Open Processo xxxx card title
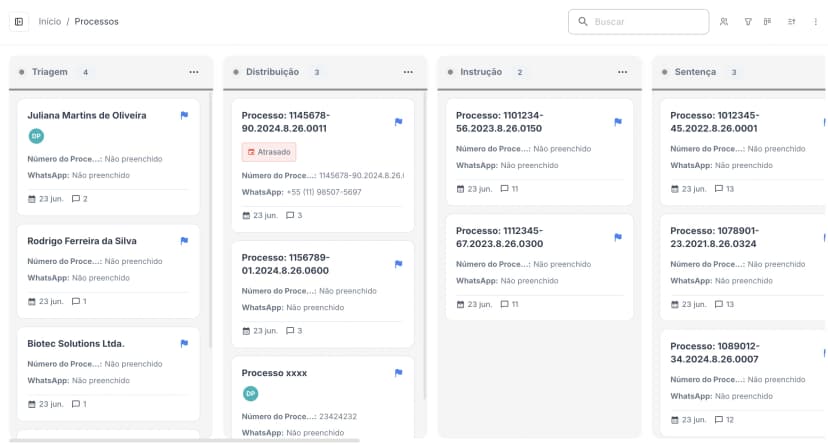 click(x=274, y=373)
